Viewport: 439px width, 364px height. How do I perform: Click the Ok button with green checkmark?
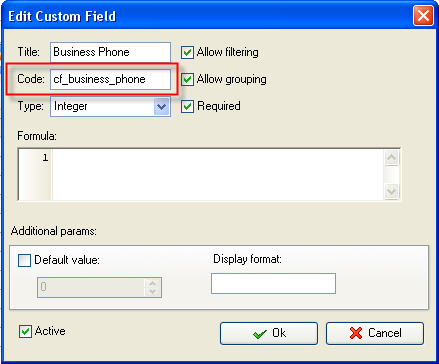(x=269, y=333)
